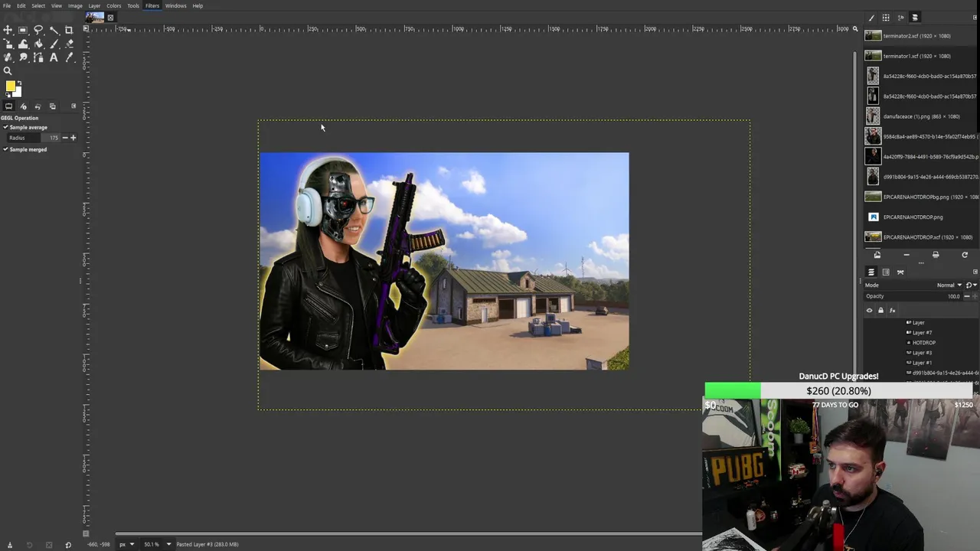Image resolution: width=980 pixels, height=551 pixels.
Task: Open the tool options panel configure menu
Action: tap(73, 106)
